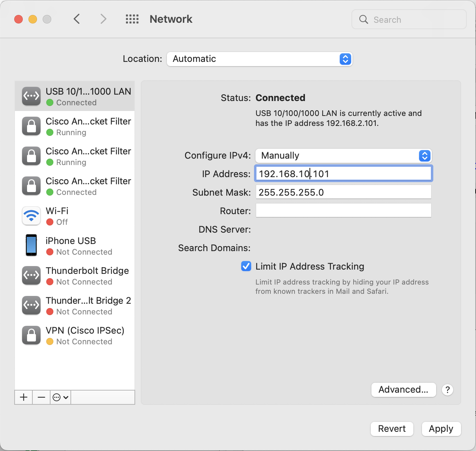The width and height of the screenshot is (476, 451).
Task: Click the forward navigation arrow
Action: [103, 19]
